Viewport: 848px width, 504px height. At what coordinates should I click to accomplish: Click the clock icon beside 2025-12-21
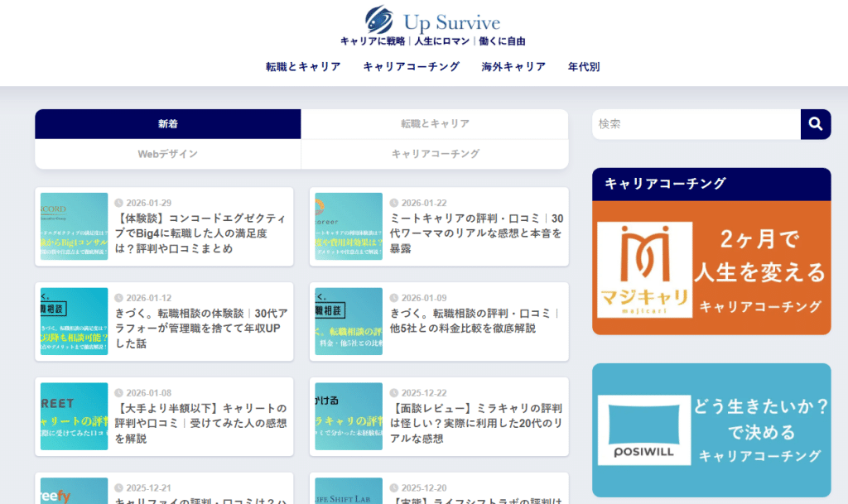click(x=119, y=488)
